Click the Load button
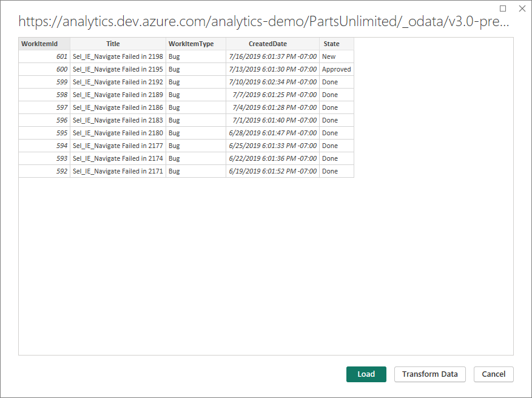The image size is (532, 398). [x=366, y=374]
